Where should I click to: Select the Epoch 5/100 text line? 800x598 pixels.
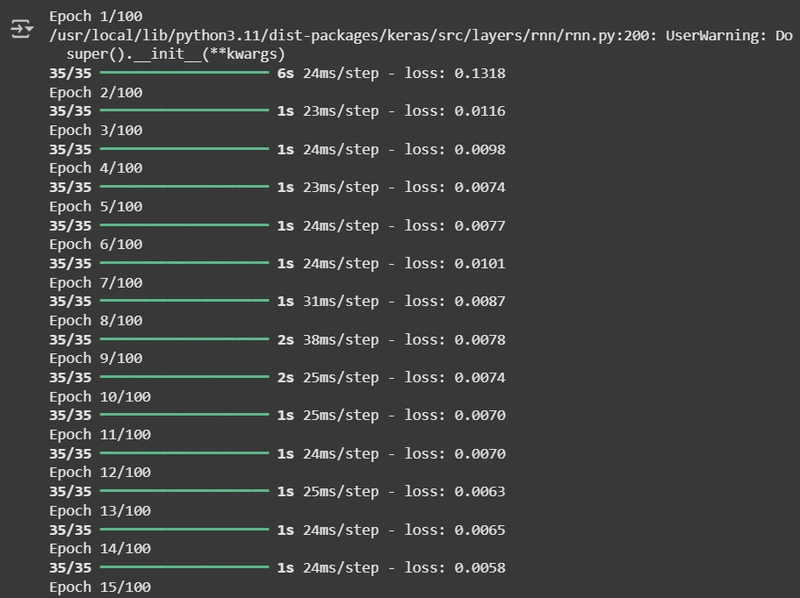[x=96, y=206]
